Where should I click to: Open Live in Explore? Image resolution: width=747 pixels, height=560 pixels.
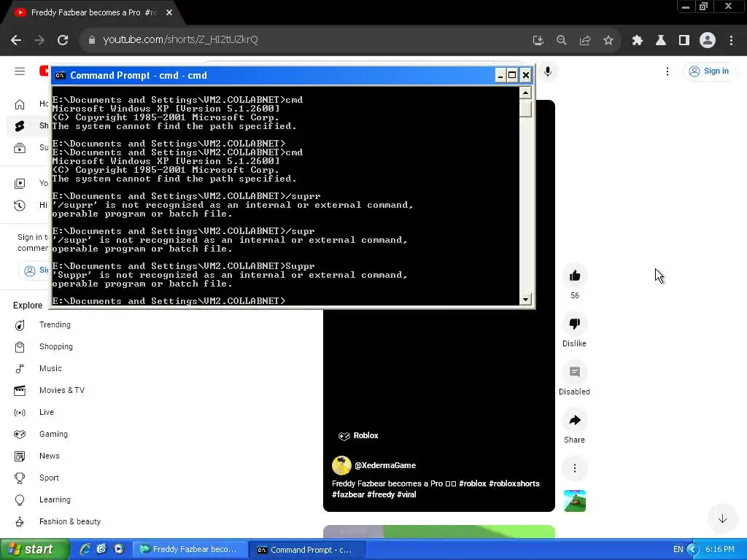tap(47, 413)
